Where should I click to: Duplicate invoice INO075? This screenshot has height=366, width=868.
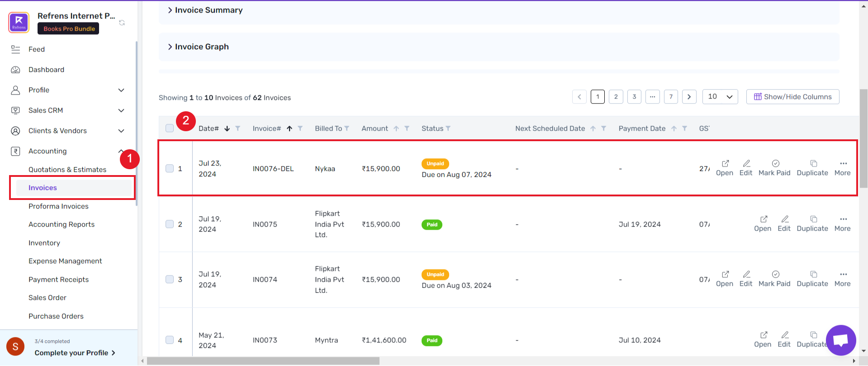click(812, 223)
